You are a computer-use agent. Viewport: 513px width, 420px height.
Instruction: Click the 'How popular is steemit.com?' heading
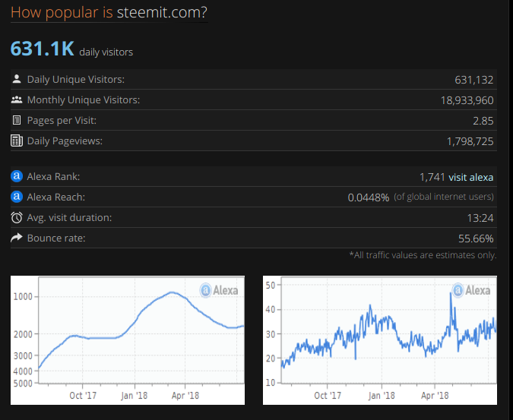[x=109, y=12]
